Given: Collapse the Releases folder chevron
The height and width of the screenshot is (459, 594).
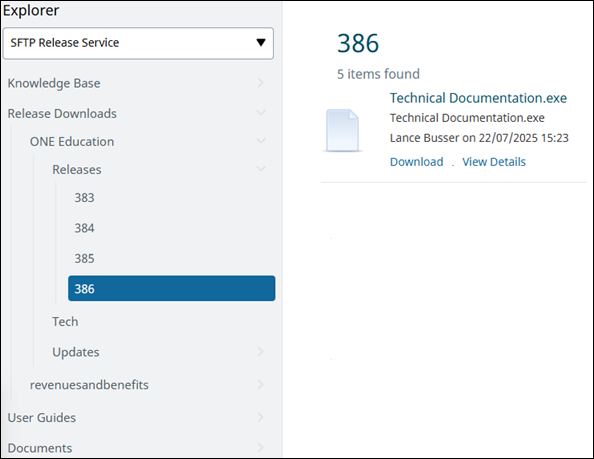Looking at the screenshot, I should [261, 169].
